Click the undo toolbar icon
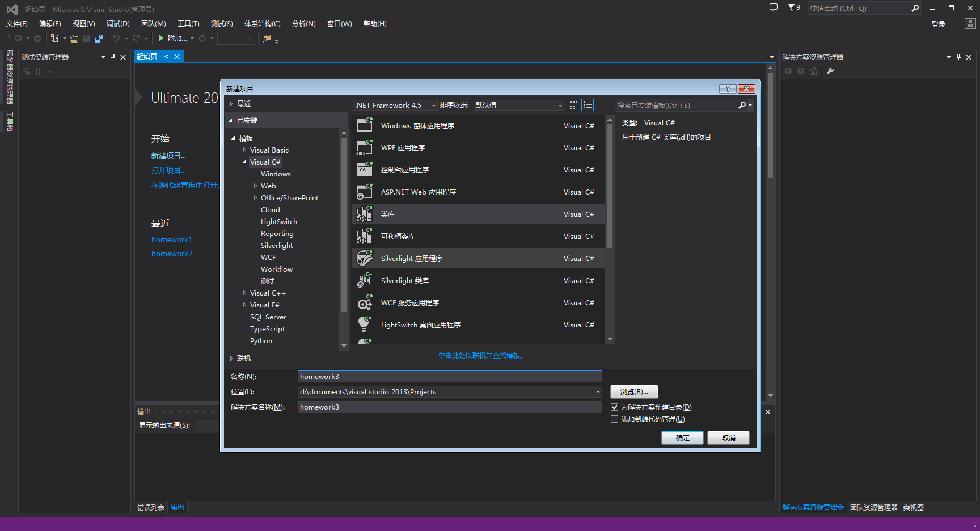 point(116,39)
